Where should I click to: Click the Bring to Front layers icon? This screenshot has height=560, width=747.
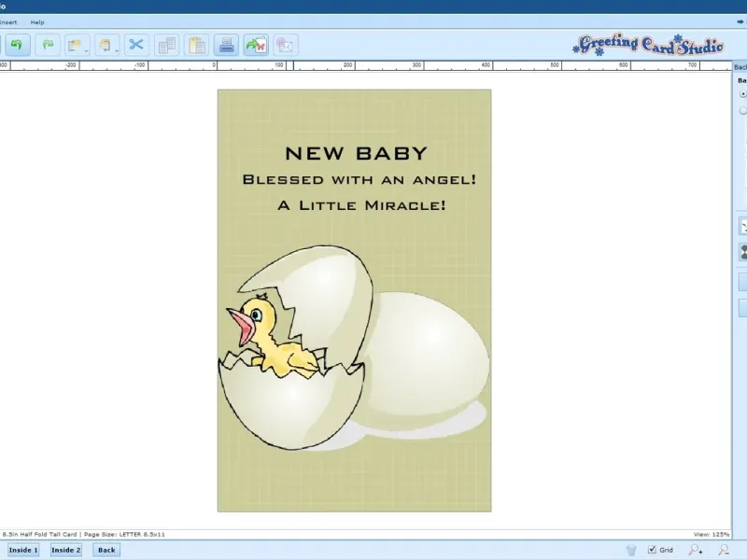click(x=75, y=45)
